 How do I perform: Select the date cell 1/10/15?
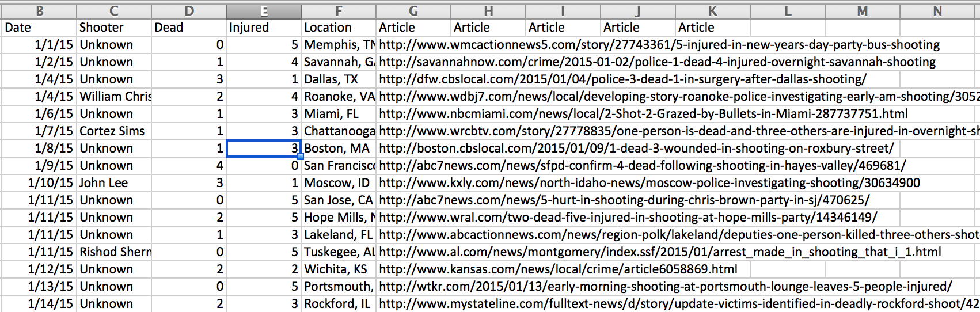(39, 183)
